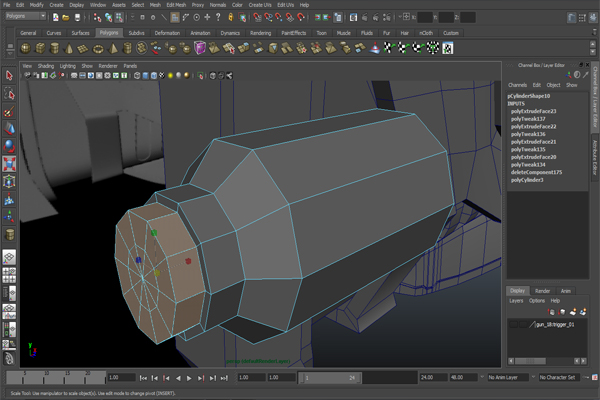Screen dimensions: 600x400
Task: Click the planar UV mapping checker icon
Action: (389, 48)
